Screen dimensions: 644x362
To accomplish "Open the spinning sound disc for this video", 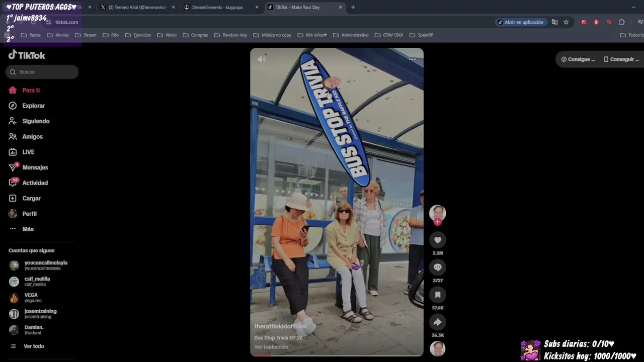I will click(x=438, y=348).
